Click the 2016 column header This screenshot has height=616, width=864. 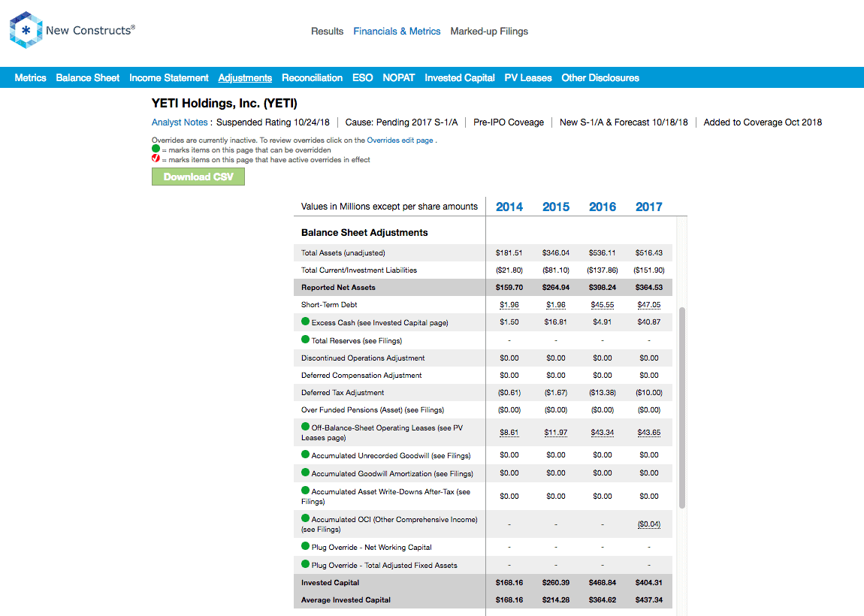(603, 207)
